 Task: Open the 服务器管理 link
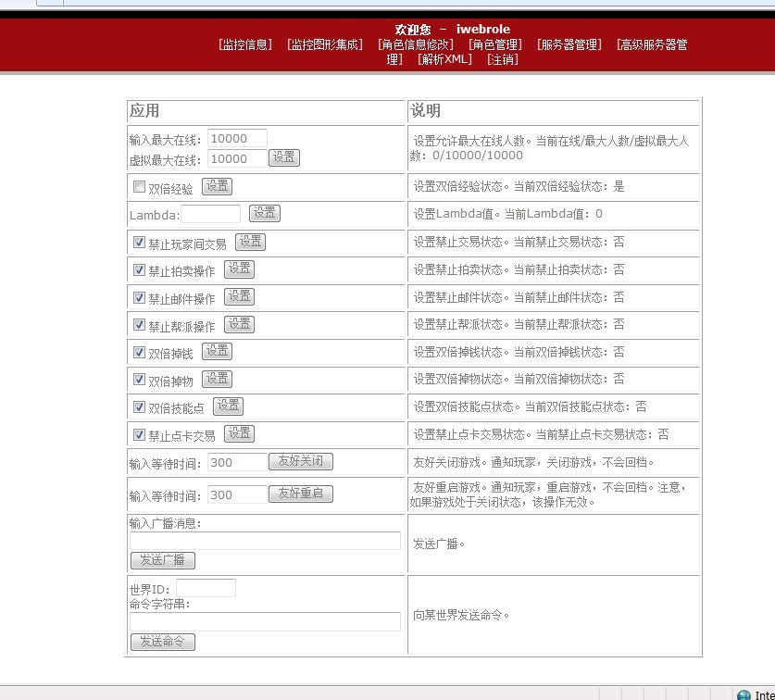[569, 44]
